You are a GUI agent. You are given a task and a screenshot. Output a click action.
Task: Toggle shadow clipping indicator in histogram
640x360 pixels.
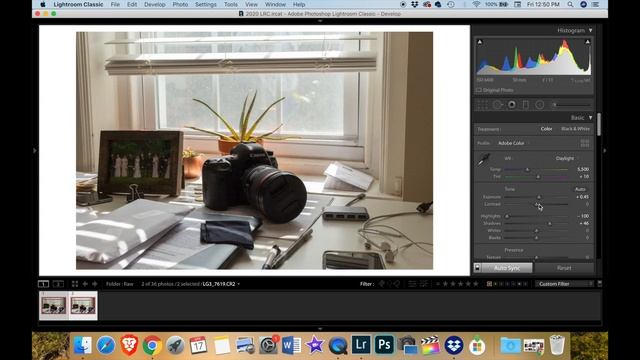[x=480, y=42]
